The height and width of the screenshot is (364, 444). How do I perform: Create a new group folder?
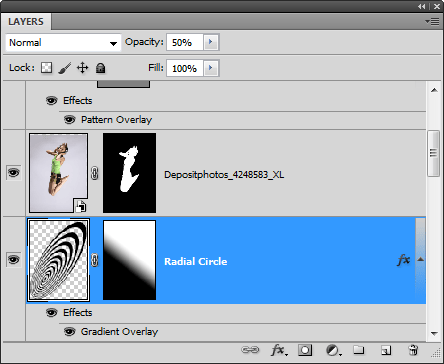coord(359,350)
